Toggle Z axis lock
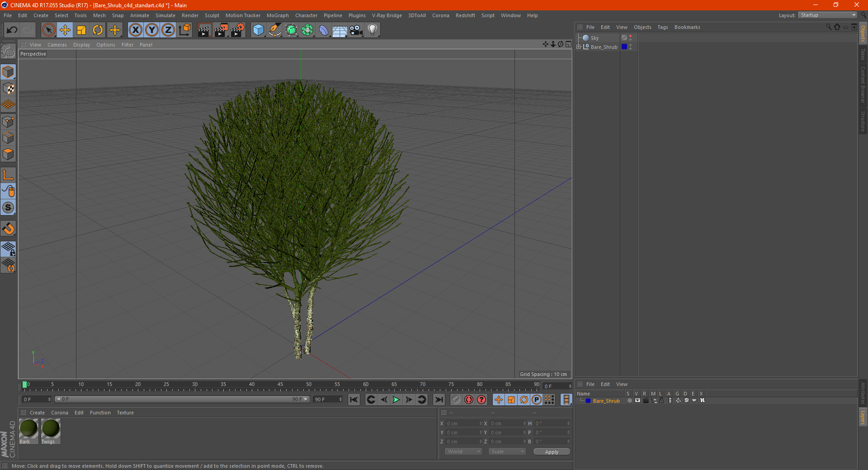 tap(168, 30)
